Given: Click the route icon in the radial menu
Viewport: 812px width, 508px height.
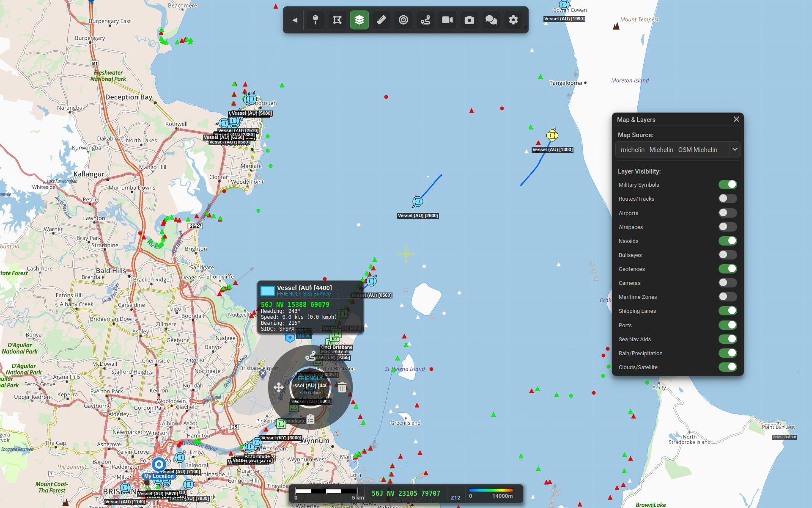Looking at the screenshot, I should click(311, 356).
